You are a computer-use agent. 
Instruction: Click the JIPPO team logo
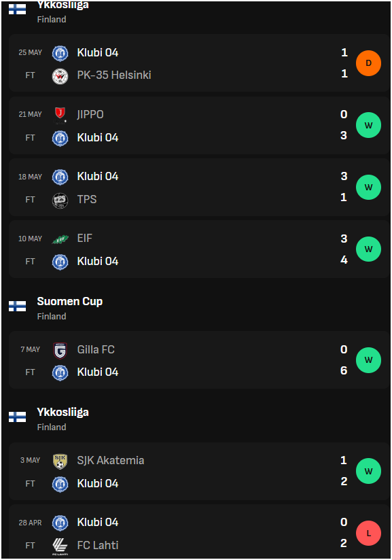point(60,115)
